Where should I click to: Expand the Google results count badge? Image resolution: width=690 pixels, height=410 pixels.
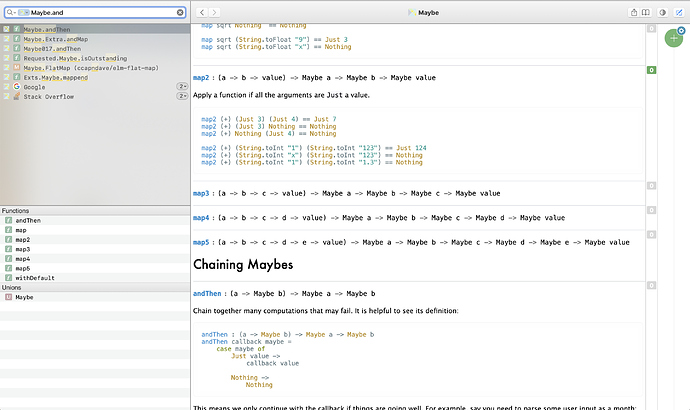(x=182, y=87)
